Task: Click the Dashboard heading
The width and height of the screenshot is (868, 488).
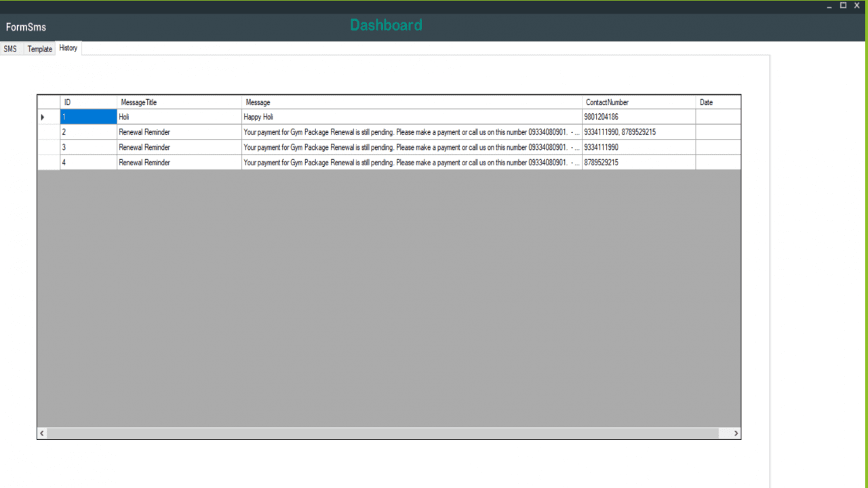Action: (386, 25)
